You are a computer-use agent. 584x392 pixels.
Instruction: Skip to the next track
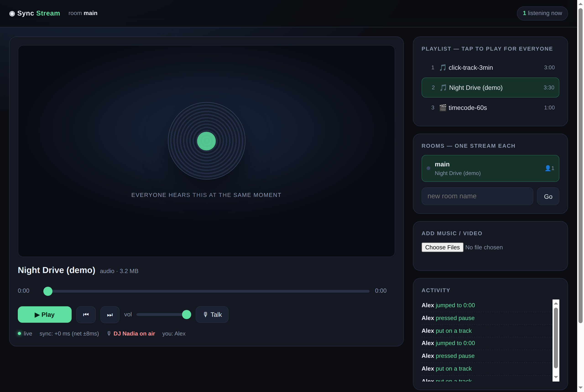pyautogui.click(x=110, y=315)
